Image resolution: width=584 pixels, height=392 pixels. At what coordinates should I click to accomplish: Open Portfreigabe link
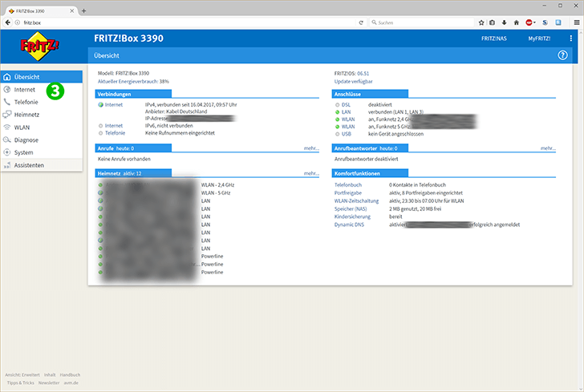pos(348,193)
